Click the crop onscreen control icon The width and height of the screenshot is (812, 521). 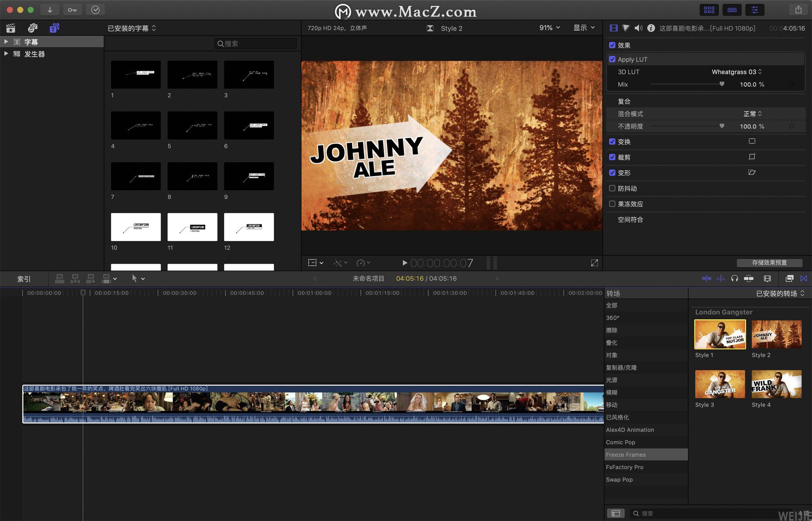coord(752,157)
